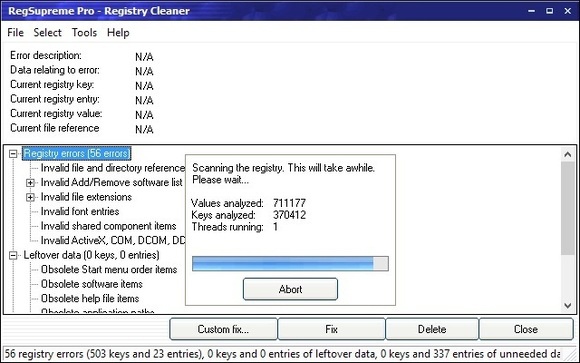This screenshot has width=580, height=363.
Task: Click the Abort button to stop scanning
Action: 290,289
